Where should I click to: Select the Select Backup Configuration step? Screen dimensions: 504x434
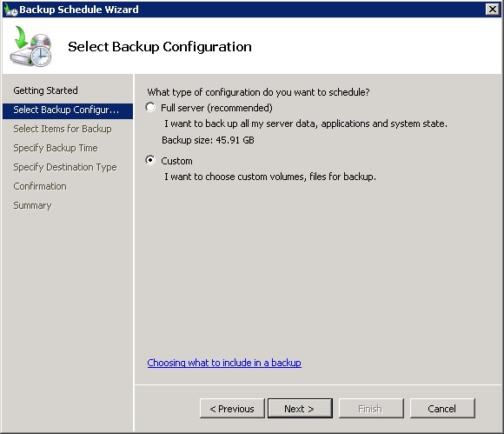68,110
